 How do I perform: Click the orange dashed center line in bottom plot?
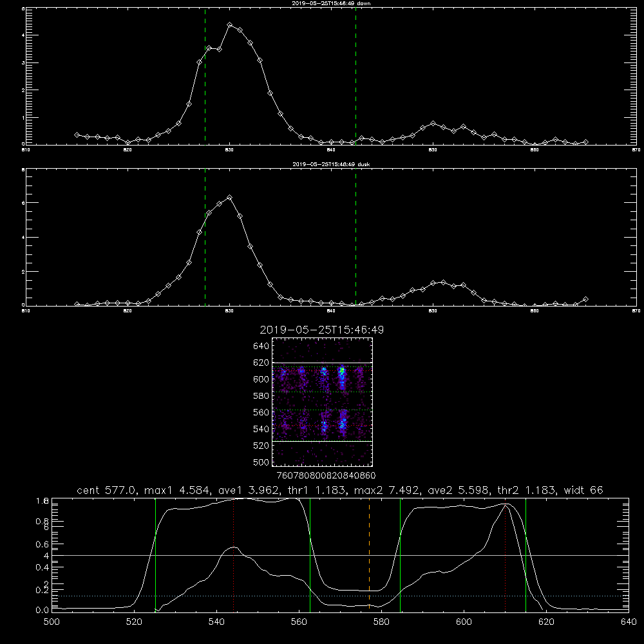(369, 554)
